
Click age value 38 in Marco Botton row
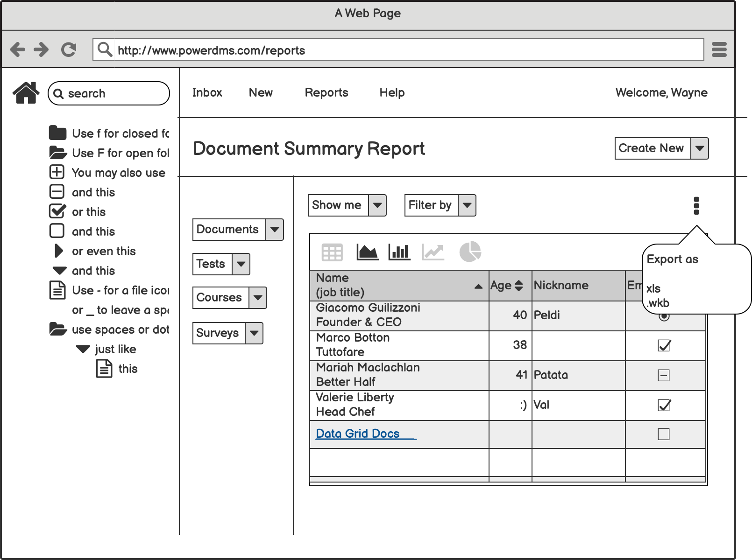pos(520,345)
